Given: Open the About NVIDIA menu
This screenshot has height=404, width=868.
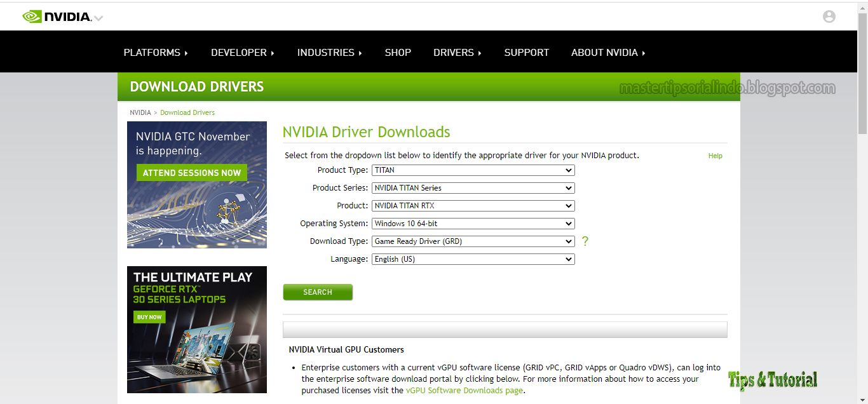Looking at the screenshot, I should pos(608,53).
